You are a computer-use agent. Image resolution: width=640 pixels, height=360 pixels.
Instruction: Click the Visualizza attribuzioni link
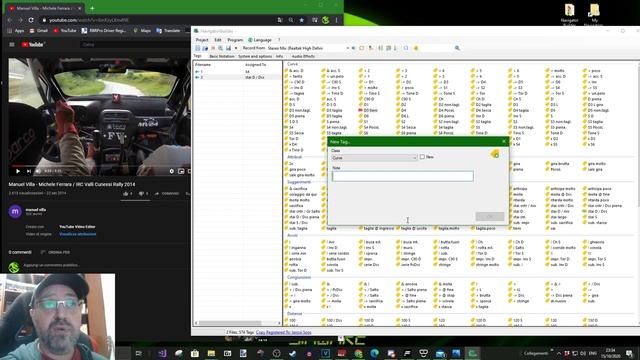[x=78, y=234]
